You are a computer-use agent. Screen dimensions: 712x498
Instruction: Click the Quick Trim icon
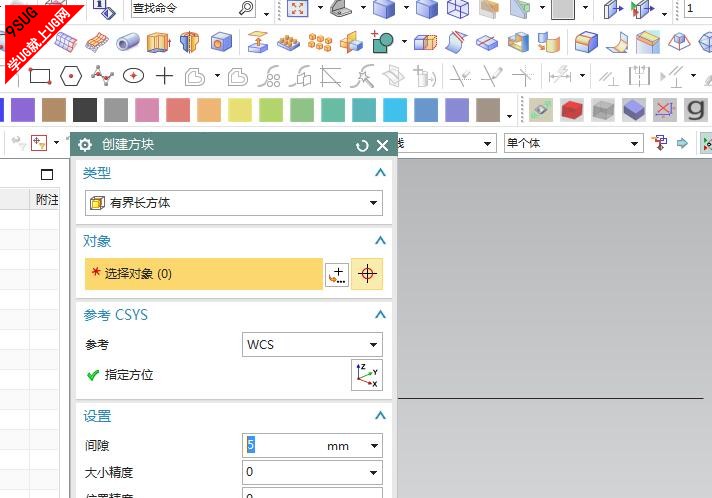pyautogui.click(x=459, y=76)
